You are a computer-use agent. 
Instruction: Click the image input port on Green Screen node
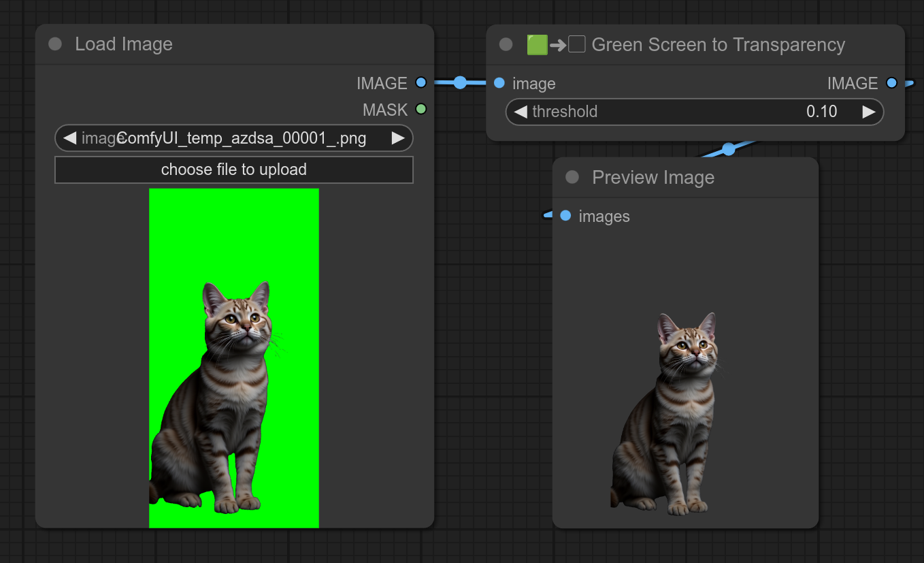coord(499,82)
